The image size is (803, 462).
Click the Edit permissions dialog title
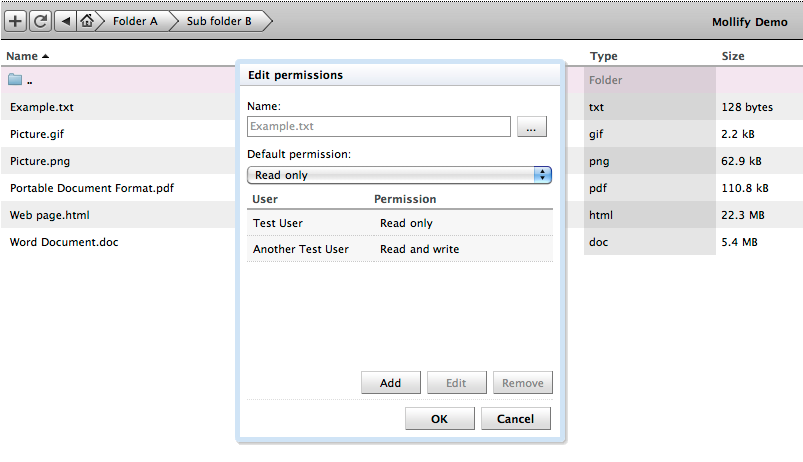pyautogui.click(x=295, y=75)
